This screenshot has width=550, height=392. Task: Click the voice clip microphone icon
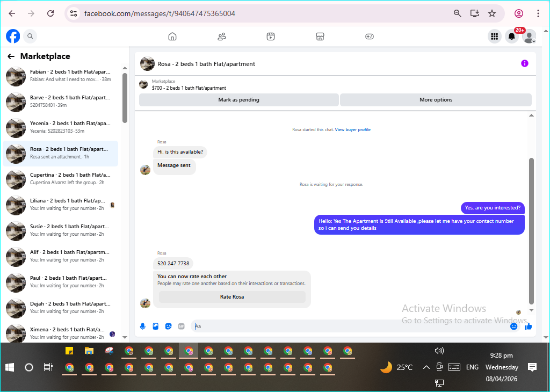pos(143,326)
